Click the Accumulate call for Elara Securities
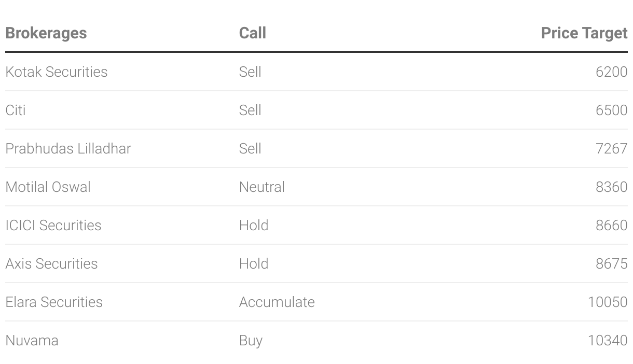 (x=277, y=302)
